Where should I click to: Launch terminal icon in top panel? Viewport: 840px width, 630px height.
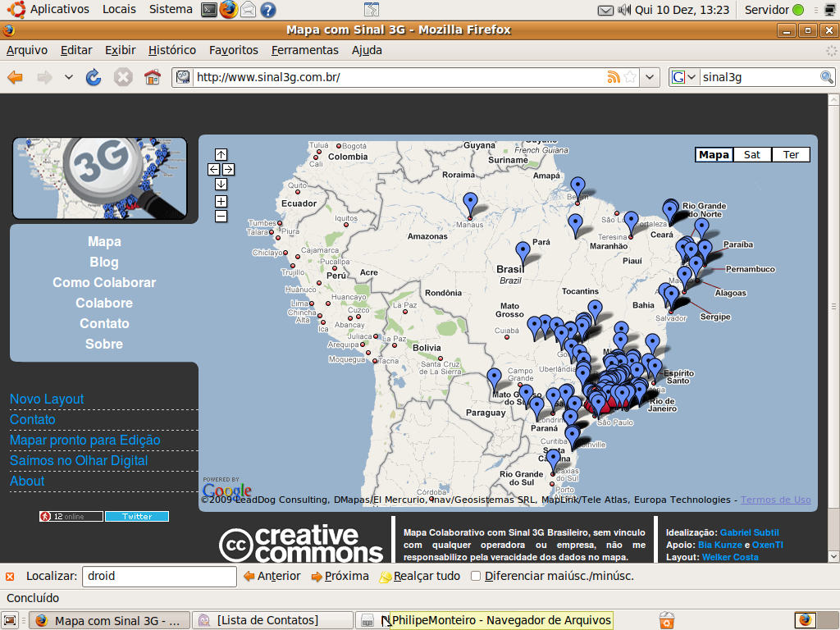click(x=208, y=10)
